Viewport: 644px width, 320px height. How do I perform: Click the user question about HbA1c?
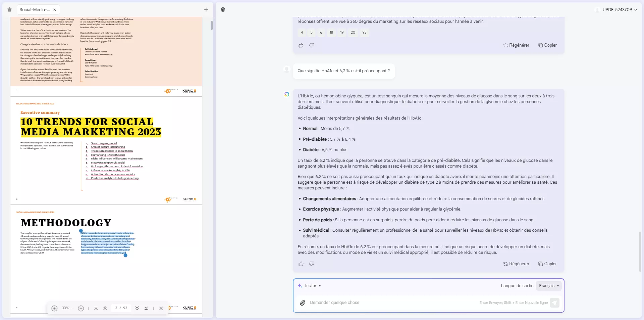point(343,71)
